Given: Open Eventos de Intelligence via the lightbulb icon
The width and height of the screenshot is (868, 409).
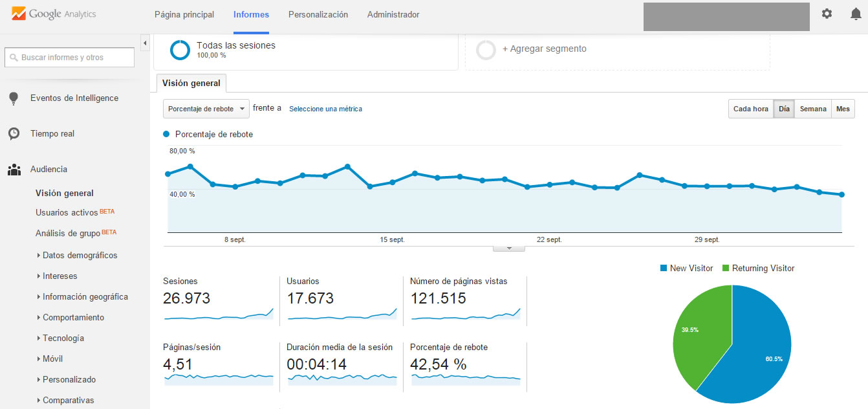Looking at the screenshot, I should (14, 98).
